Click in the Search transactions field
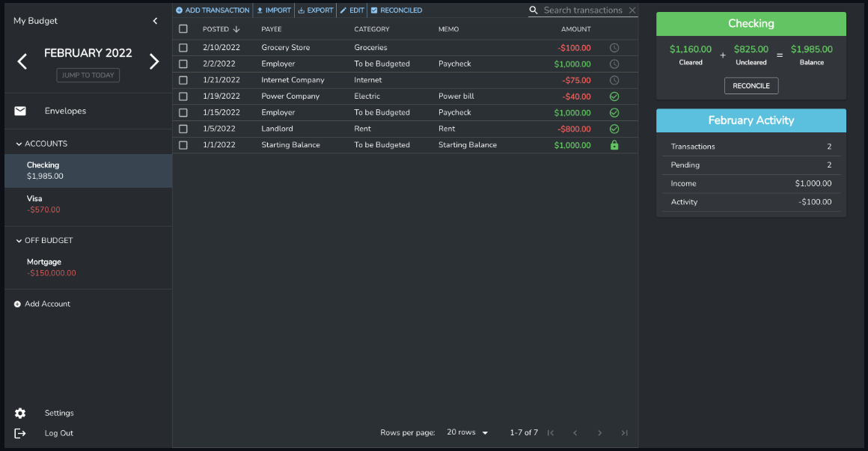The image size is (868, 451). coord(583,10)
